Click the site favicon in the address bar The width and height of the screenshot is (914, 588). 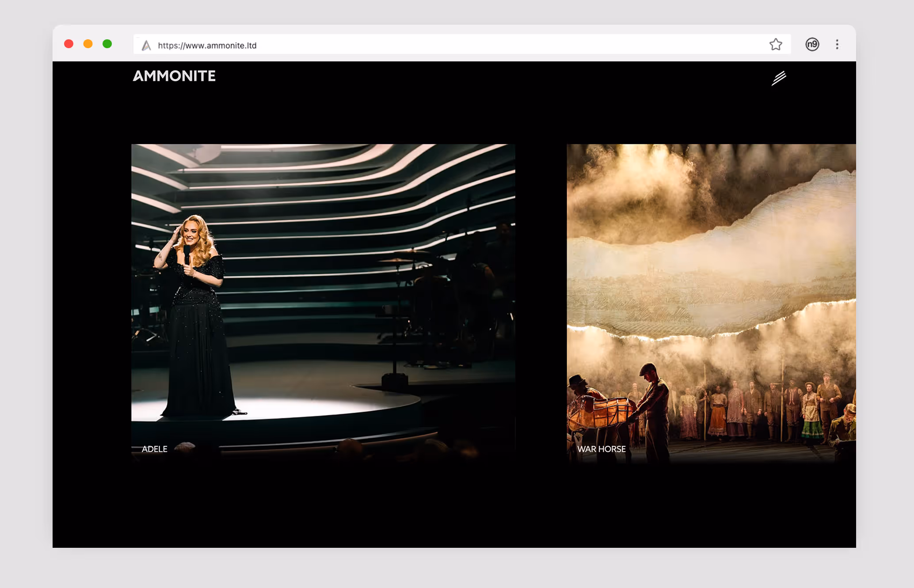point(146,46)
